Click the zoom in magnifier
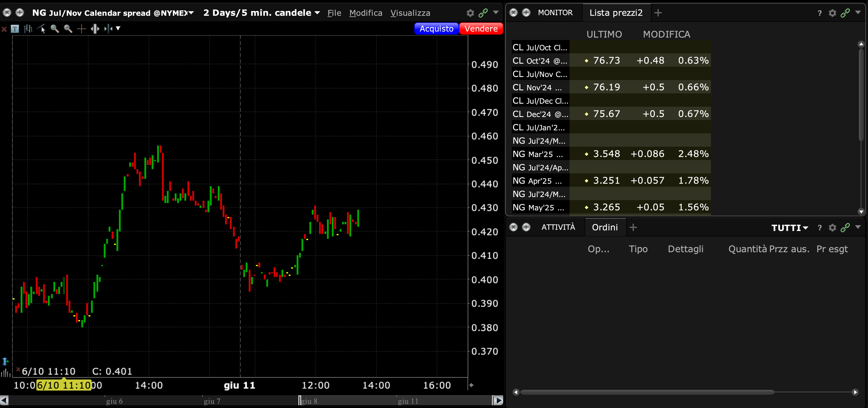The image size is (868, 408). click(55, 29)
